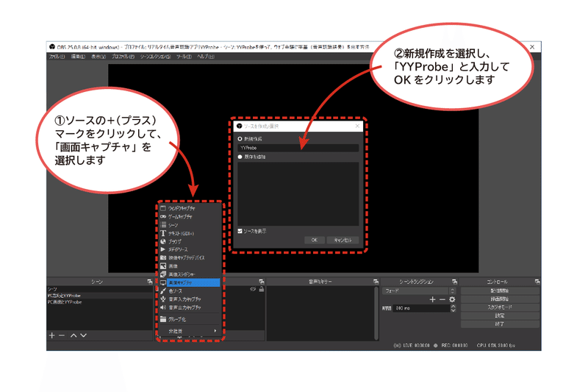
Task: Decrease transition duration stepper down
Action: tap(453, 310)
